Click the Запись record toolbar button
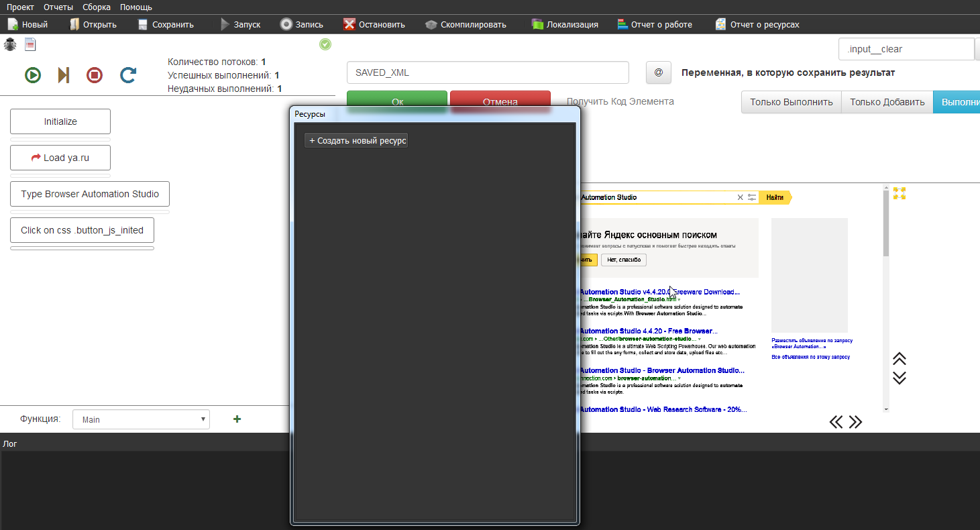 302,24
